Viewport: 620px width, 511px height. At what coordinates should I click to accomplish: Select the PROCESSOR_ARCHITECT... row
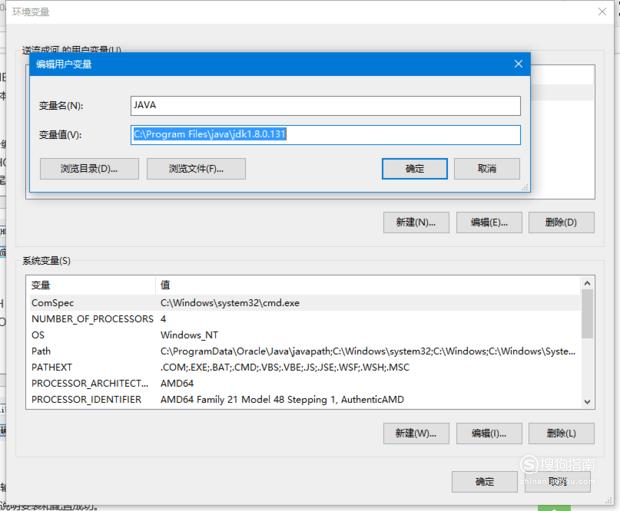304,383
